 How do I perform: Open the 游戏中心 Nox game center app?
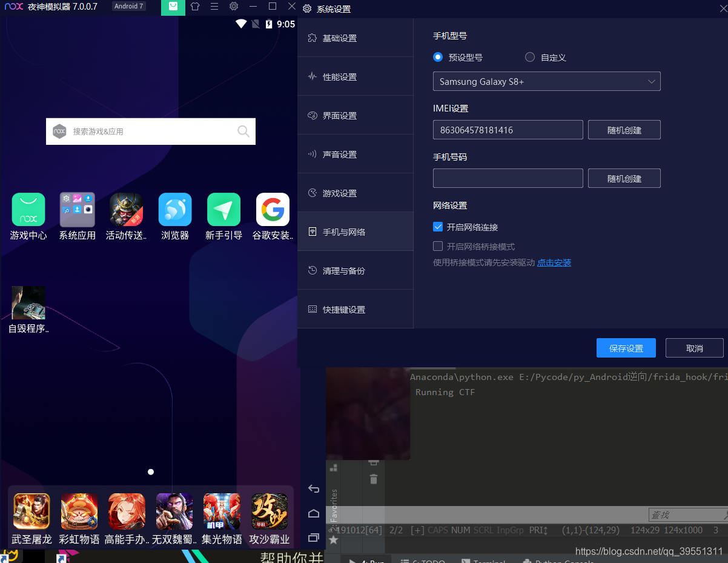[28, 210]
